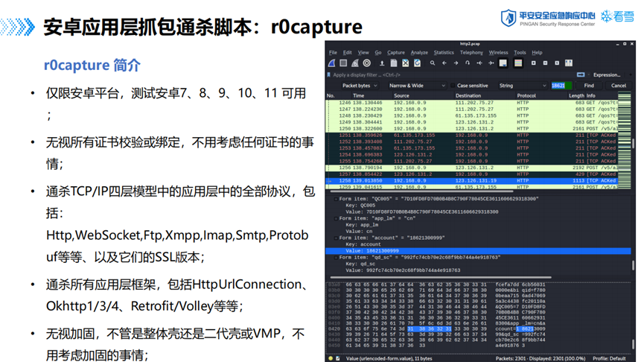Viewport: 644px width, 362px height.
Task: Select packet 1250 row to 123.126.131.2
Action: [471, 129]
